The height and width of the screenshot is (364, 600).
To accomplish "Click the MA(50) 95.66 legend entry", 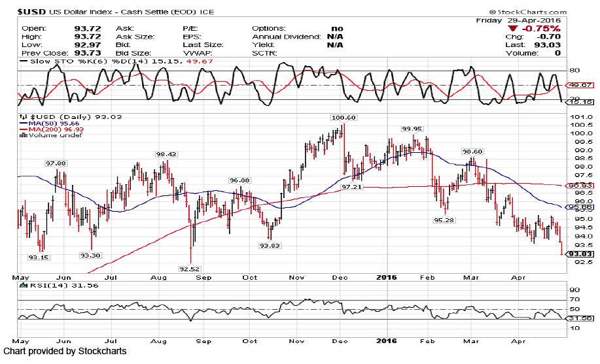I will tap(50, 123).
